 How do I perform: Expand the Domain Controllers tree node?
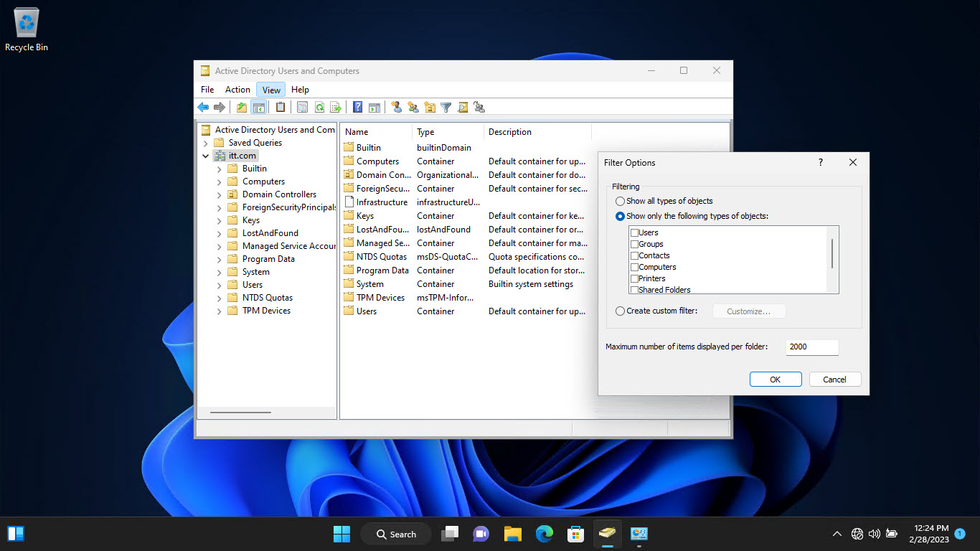click(219, 194)
